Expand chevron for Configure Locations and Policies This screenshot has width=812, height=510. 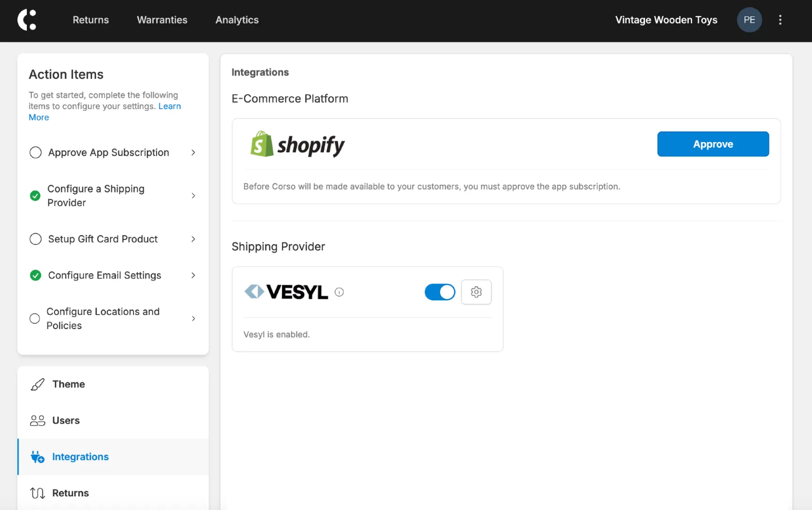pos(193,318)
